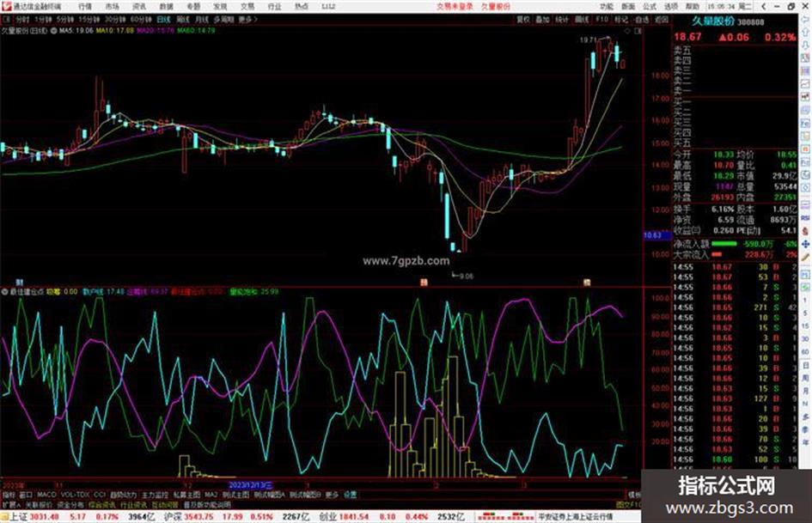812x523 pixels.
Task: Click the middle orange info marker on timeline
Action: [424, 283]
